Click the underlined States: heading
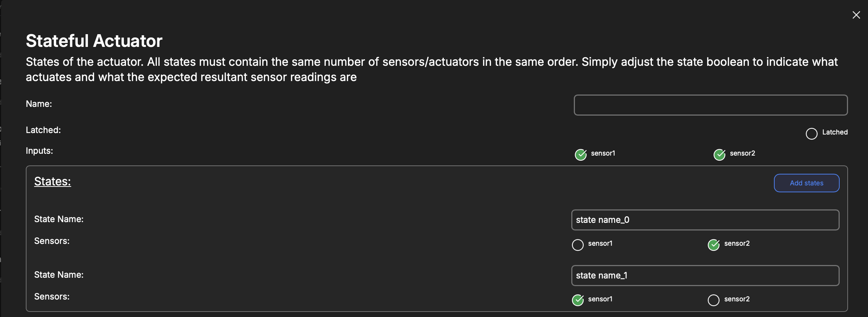This screenshot has height=317, width=868. pos(53,181)
